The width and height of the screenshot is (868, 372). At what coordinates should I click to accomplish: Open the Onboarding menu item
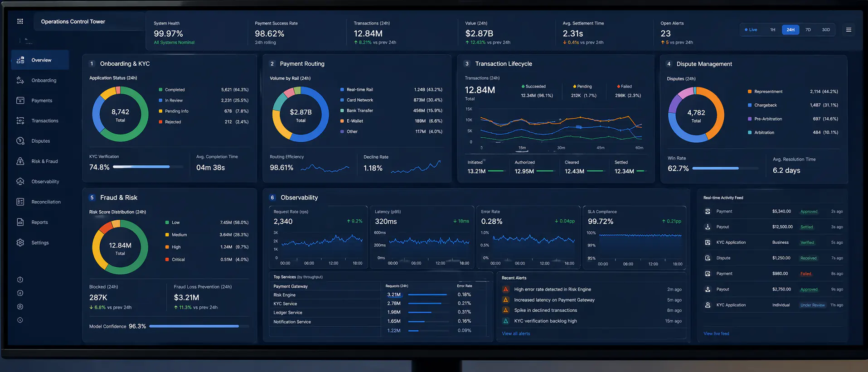tap(44, 80)
